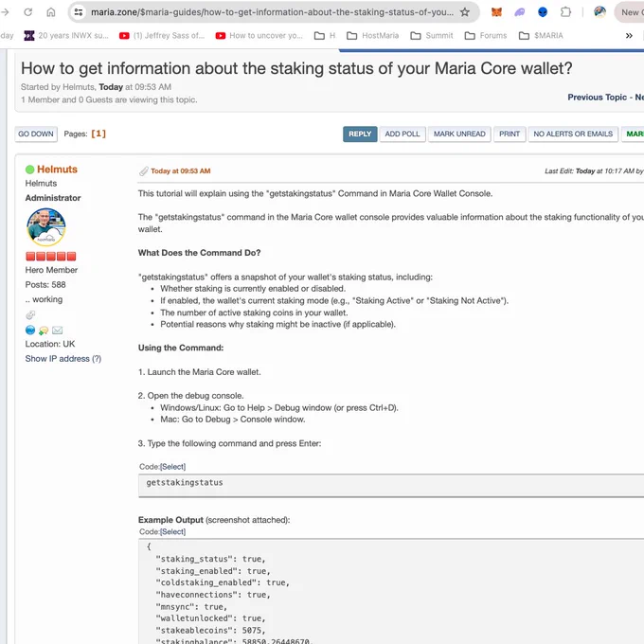Click the green online status indicator
This screenshot has height=644, width=644.
point(29,170)
